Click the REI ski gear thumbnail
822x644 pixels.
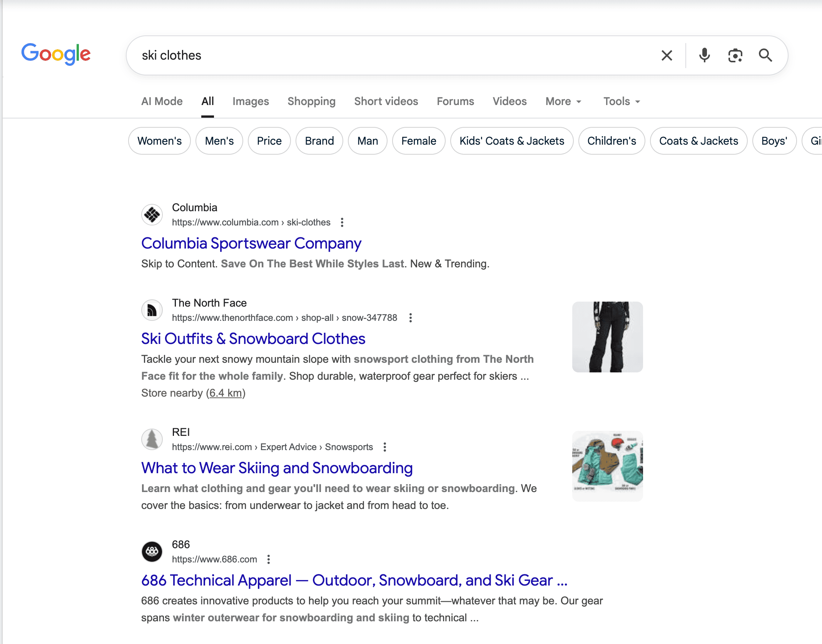pos(607,466)
